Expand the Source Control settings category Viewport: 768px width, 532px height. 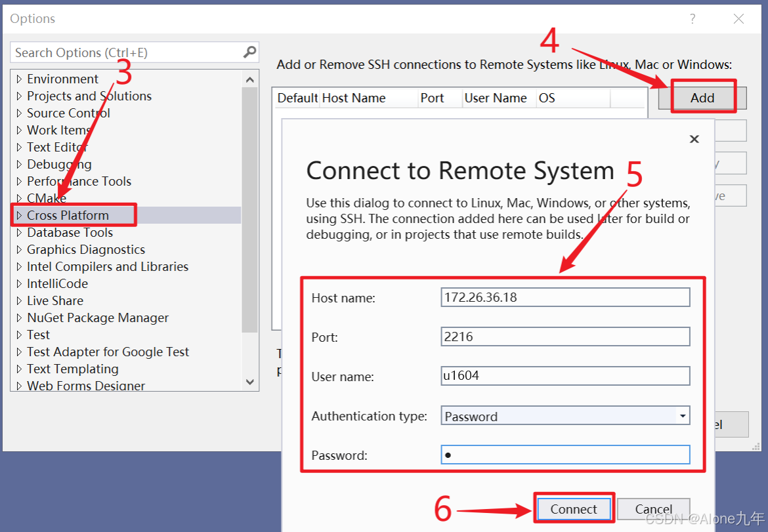click(x=19, y=113)
